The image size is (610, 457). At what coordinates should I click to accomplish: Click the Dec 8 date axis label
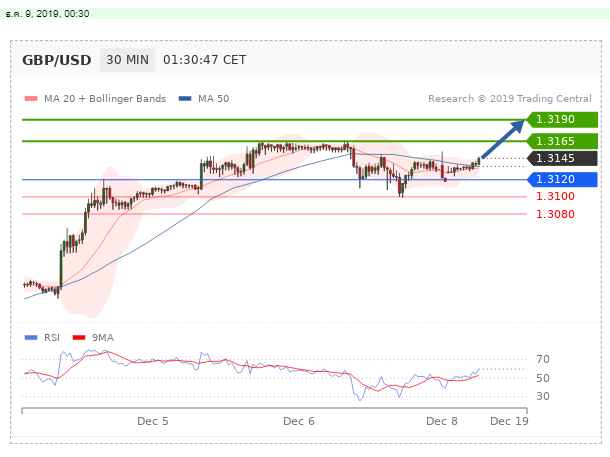tap(442, 421)
